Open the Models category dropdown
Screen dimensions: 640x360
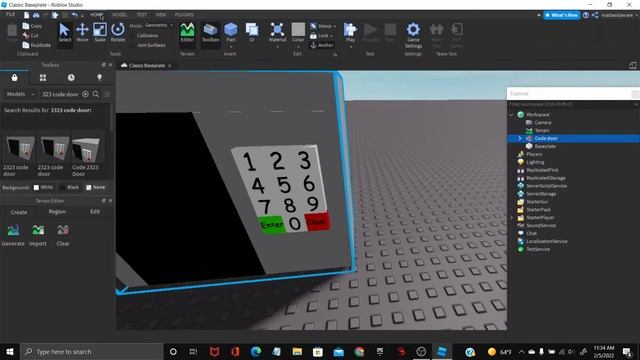pyautogui.click(x=20, y=94)
